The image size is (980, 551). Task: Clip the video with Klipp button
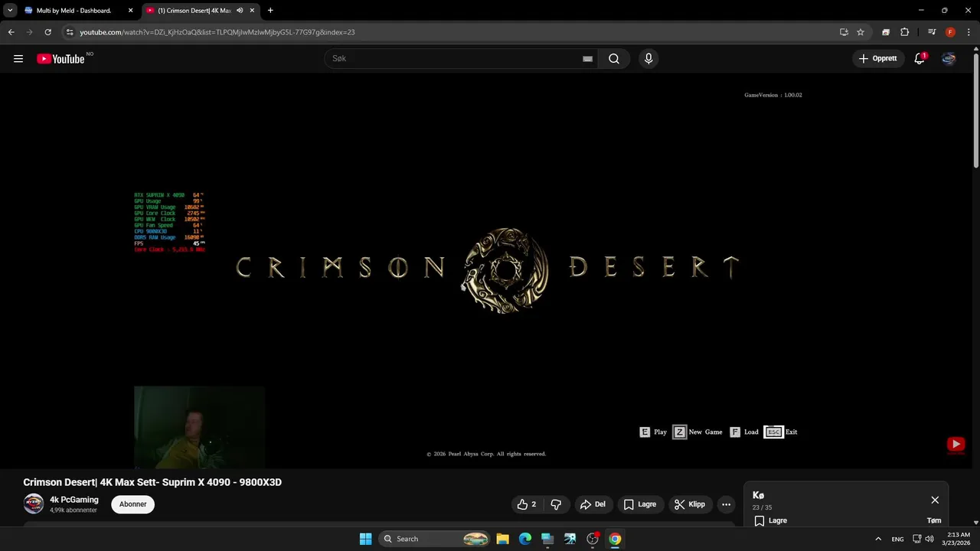(689, 504)
